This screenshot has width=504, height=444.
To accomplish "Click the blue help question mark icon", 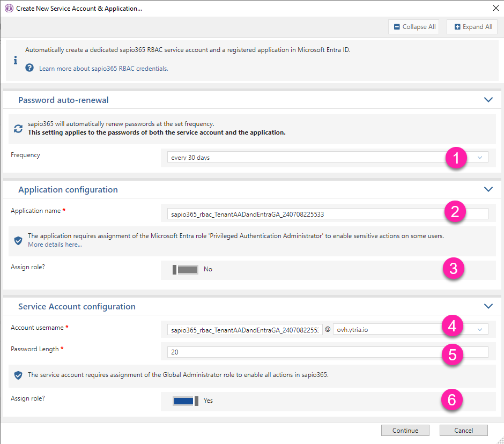I will coord(31,68).
